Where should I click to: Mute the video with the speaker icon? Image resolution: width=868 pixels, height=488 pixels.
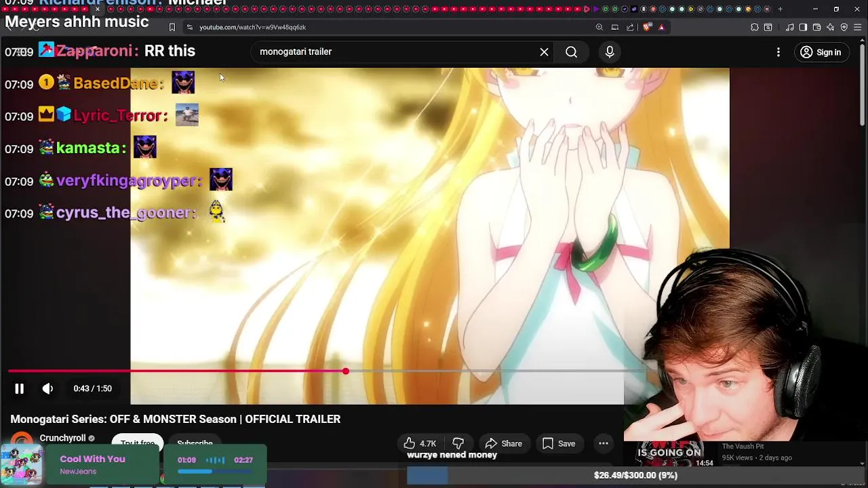pyautogui.click(x=47, y=388)
